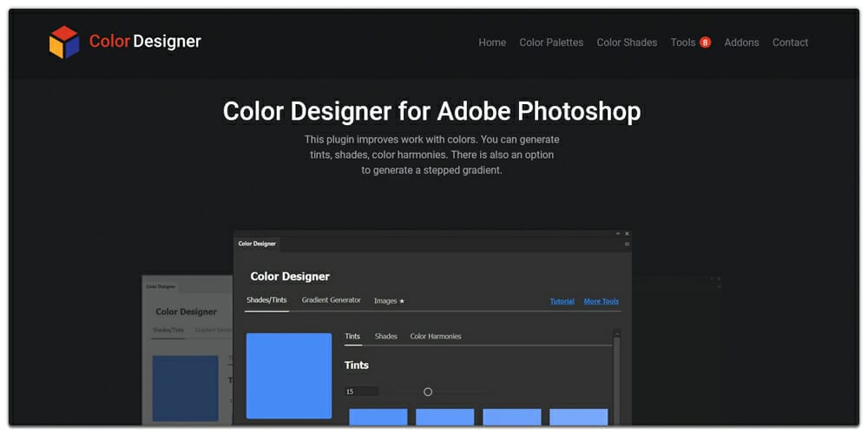Open the Contact page
The image size is (868, 434).
790,43
